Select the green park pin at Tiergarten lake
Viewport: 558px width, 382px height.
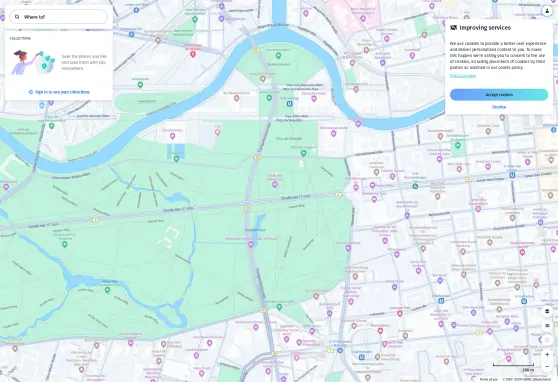pyautogui.click(x=107, y=290)
